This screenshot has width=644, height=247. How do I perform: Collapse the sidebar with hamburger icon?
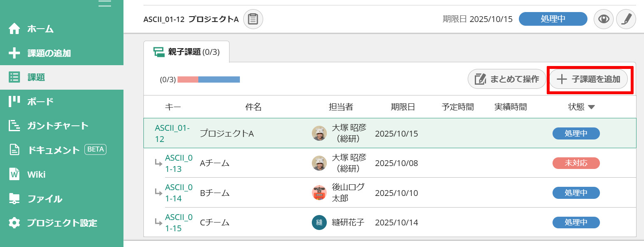[x=105, y=3]
